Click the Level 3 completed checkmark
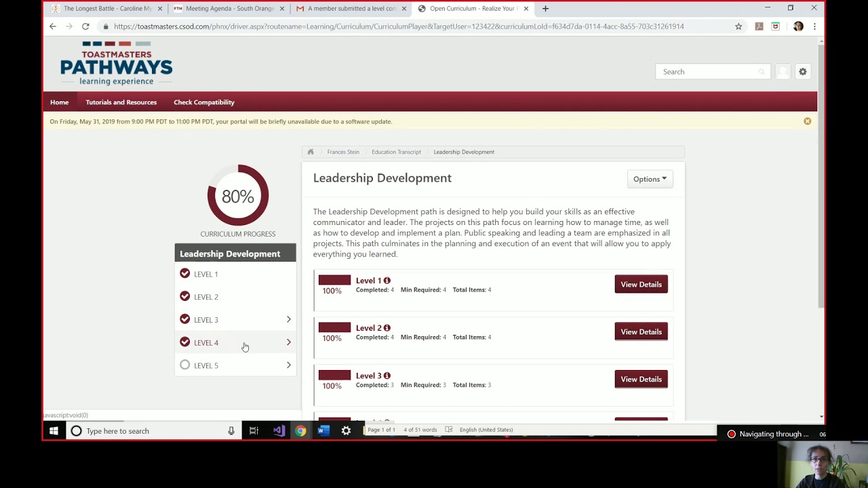868x488 pixels. [184, 319]
